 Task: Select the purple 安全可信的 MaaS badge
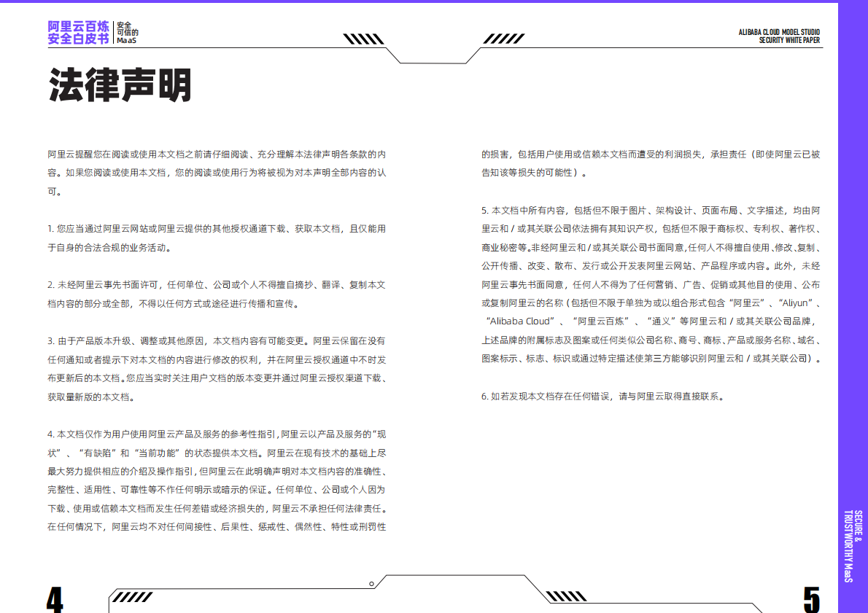click(x=125, y=34)
